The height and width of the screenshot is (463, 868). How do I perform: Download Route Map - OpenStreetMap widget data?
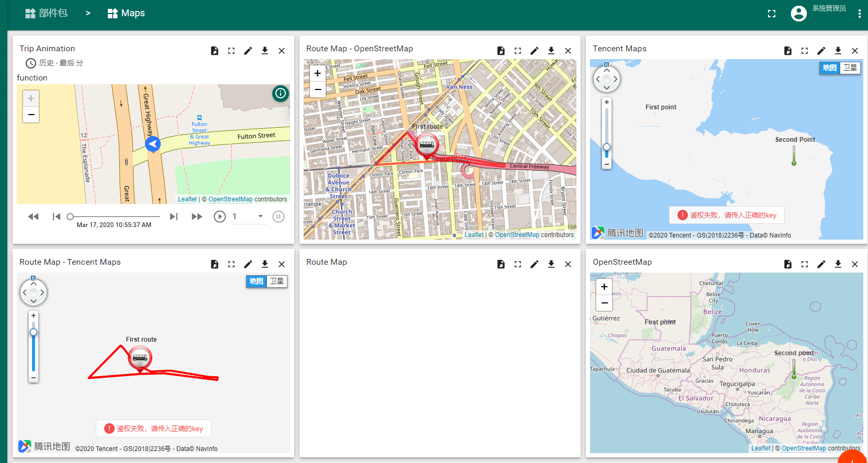tap(551, 51)
